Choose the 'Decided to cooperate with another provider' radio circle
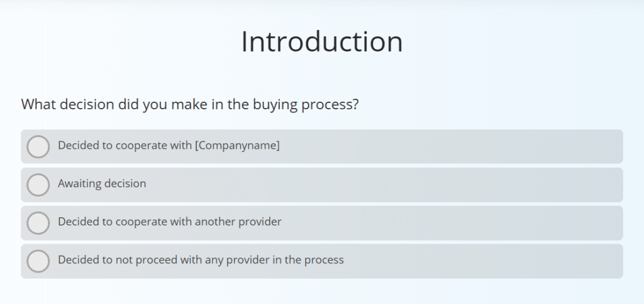Screen dimensions: 644x304 38,223
